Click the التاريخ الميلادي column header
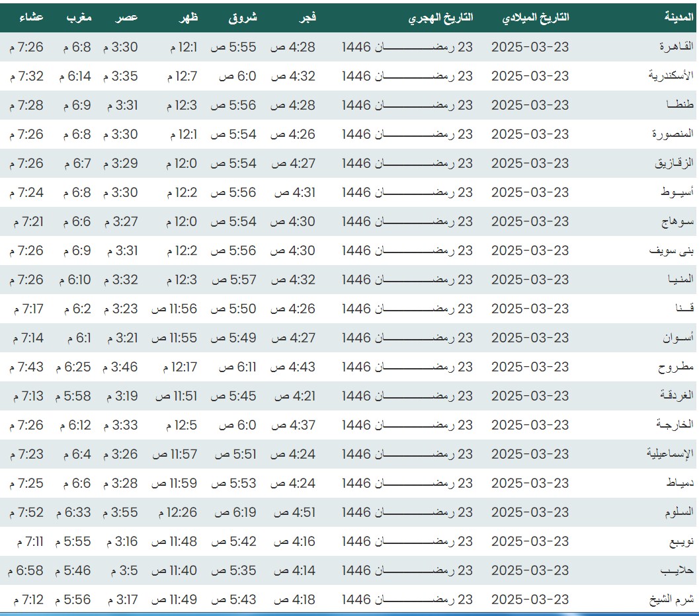Screen dimensions: 699x616 click(535, 18)
